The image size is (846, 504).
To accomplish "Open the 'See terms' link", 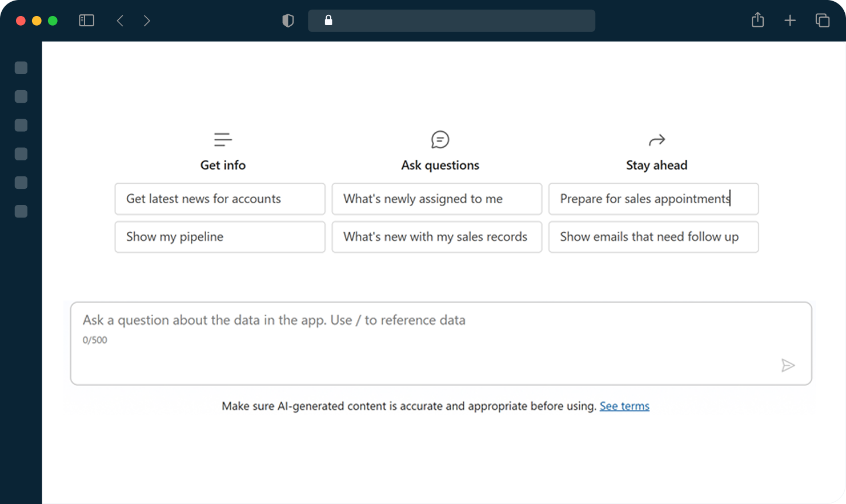I will tap(624, 406).
